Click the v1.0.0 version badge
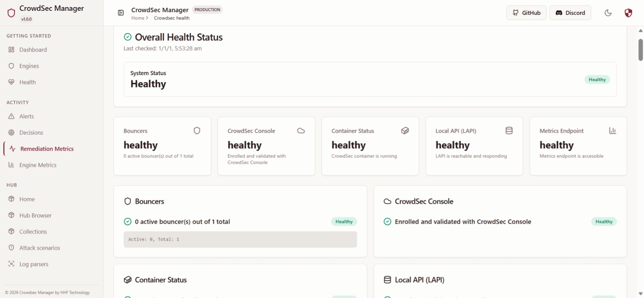Viewport: 644px width, 298px height. point(26,19)
